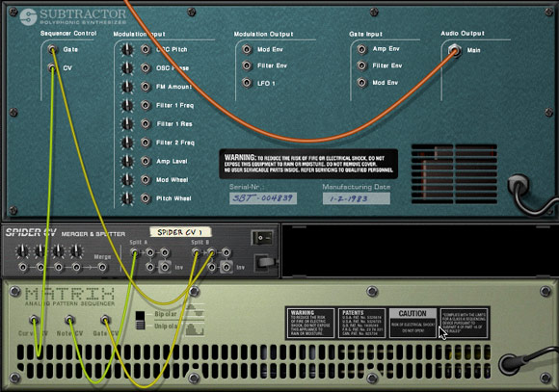
Task: Click the Filter Env modulation output jack
Action: (x=247, y=65)
